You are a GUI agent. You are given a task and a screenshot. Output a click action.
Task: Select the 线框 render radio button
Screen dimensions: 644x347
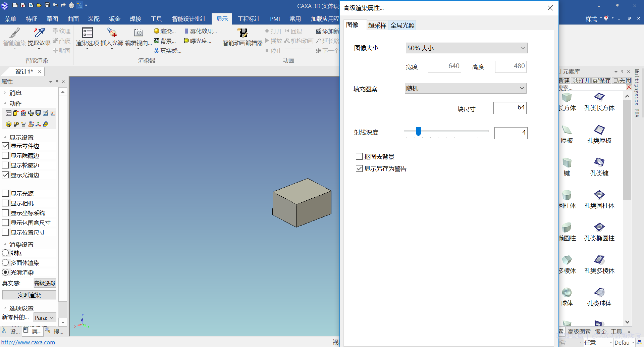tap(5, 253)
